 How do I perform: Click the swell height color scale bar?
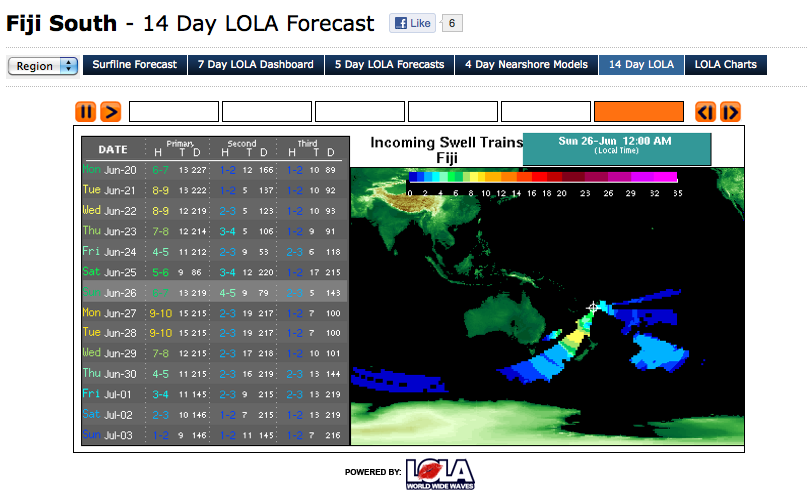[x=543, y=177]
